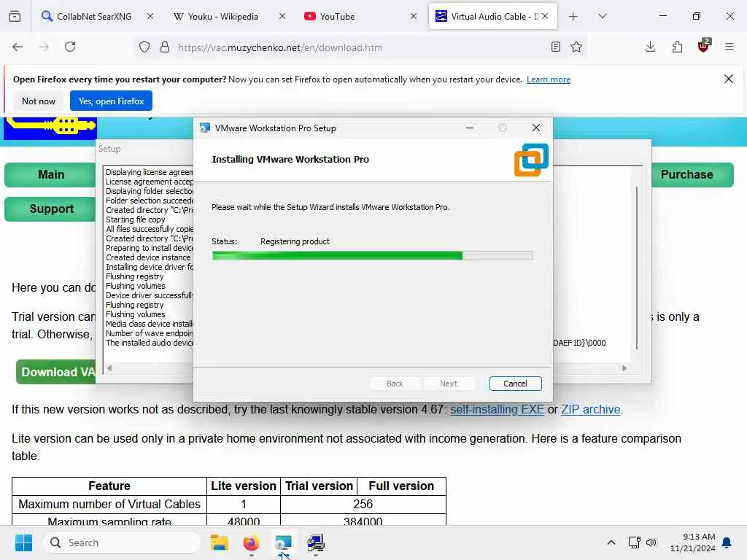Minimize the VMware Workstation Pro Setup window
The height and width of the screenshot is (560, 747).
point(470,128)
